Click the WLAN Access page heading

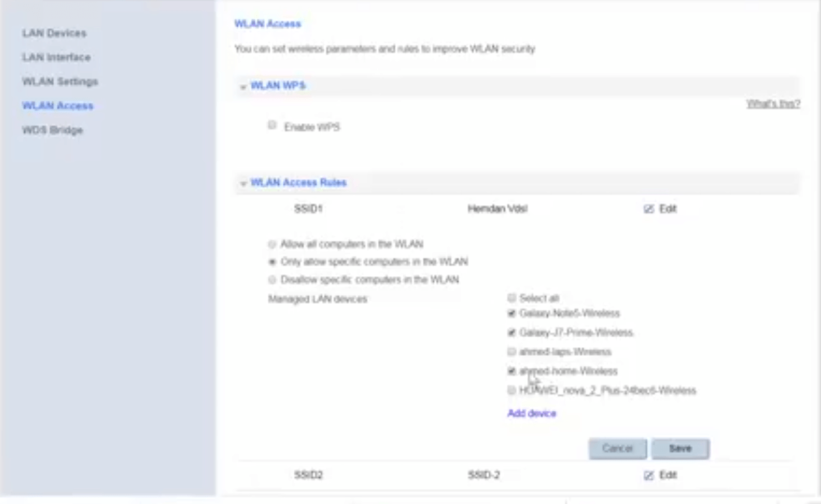tap(268, 24)
